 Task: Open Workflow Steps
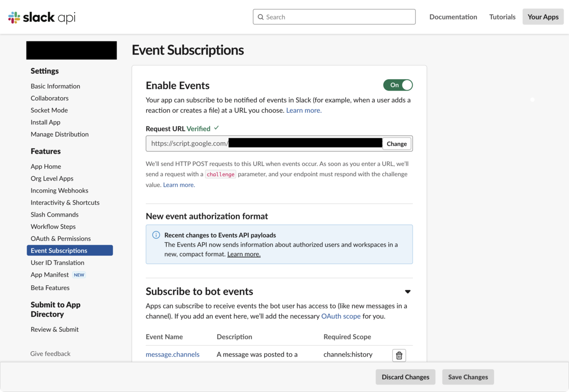pyautogui.click(x=53, y=227)
